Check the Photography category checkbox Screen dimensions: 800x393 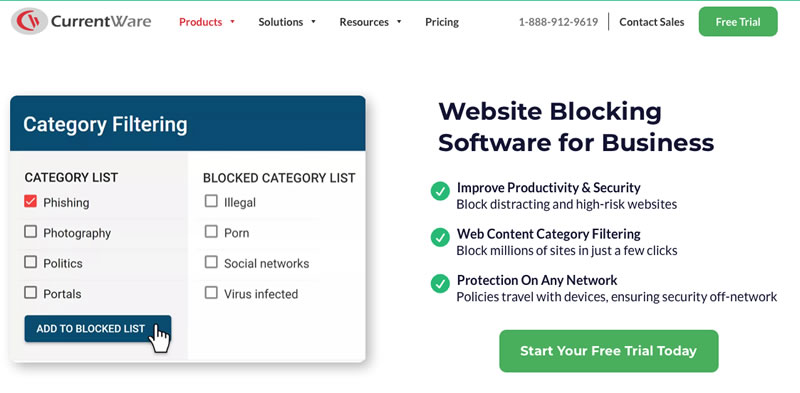[x=31, y=232]
